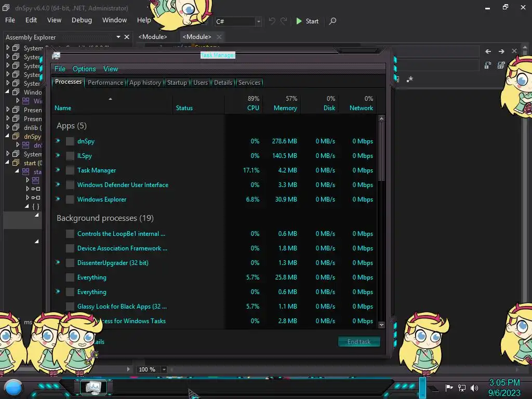The width and height of the screenshot is (532, 399).
Task: Expand the dnSpy process group
Action: 58,140
